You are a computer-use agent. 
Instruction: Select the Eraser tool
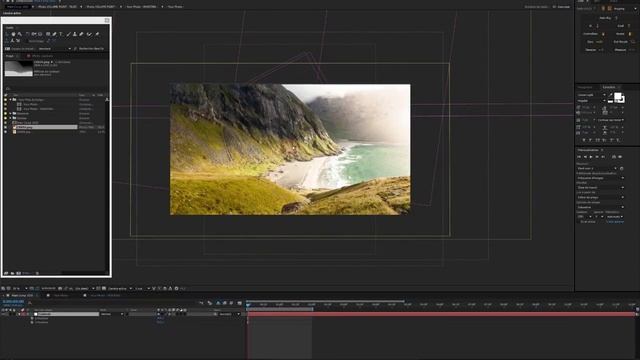click(81, 34)
